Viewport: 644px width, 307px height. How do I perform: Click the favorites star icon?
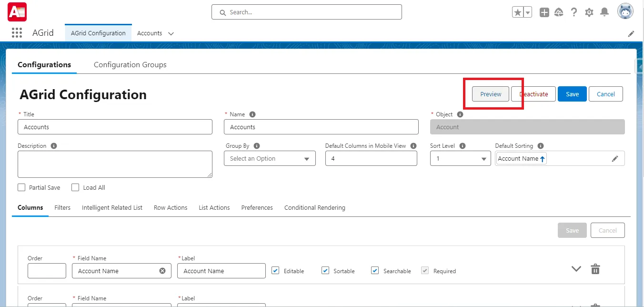(518, 11)
